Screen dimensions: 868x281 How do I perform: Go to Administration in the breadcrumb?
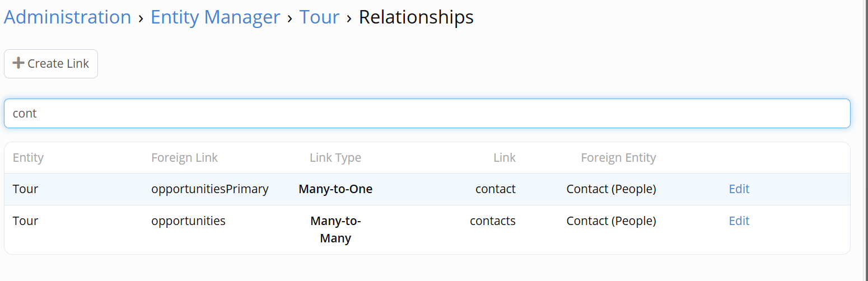coord(67,17)
